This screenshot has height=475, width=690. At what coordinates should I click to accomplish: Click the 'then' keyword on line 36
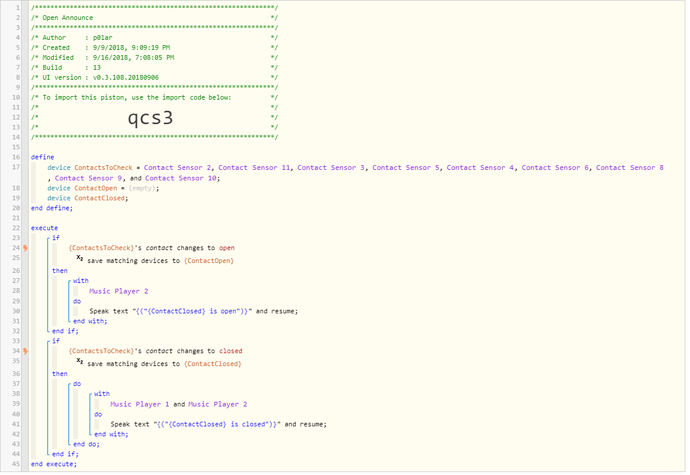[x=60, y=374]
